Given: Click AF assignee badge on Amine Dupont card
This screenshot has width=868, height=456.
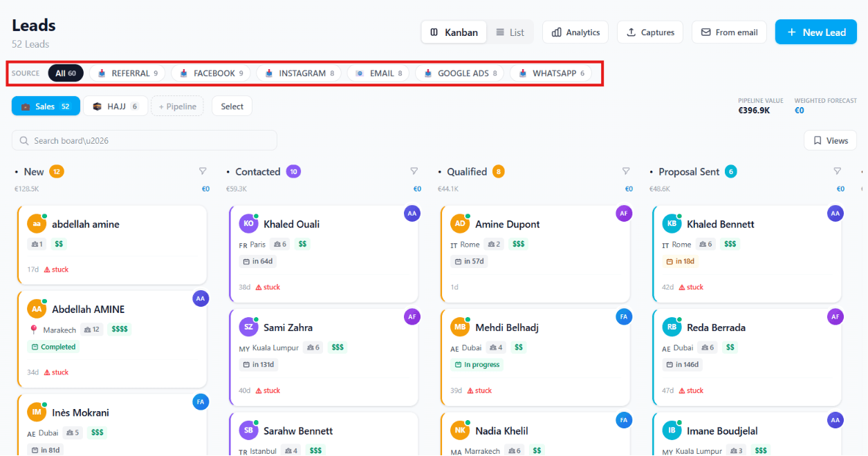Looking at the screenshot, I should click(624, 213).
